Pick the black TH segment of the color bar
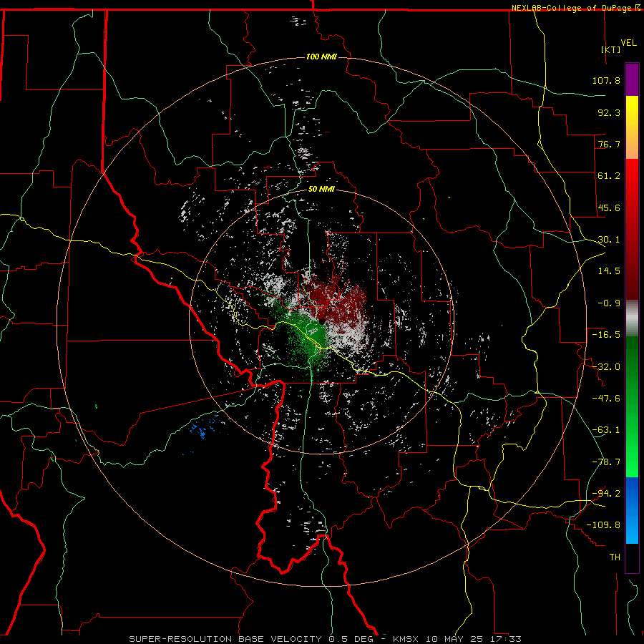The image size is (644, 644). pyautogui.click(x=632, y=557)
